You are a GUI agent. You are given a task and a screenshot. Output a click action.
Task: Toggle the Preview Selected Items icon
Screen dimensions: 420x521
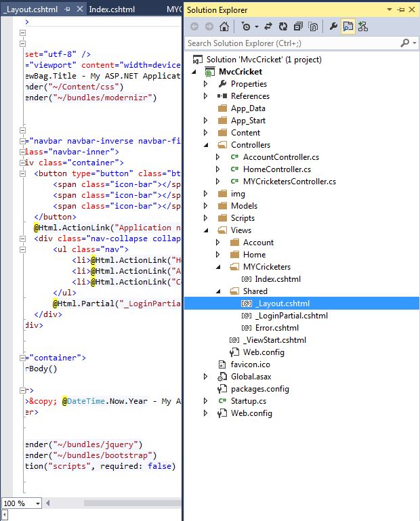pos(348,26)
